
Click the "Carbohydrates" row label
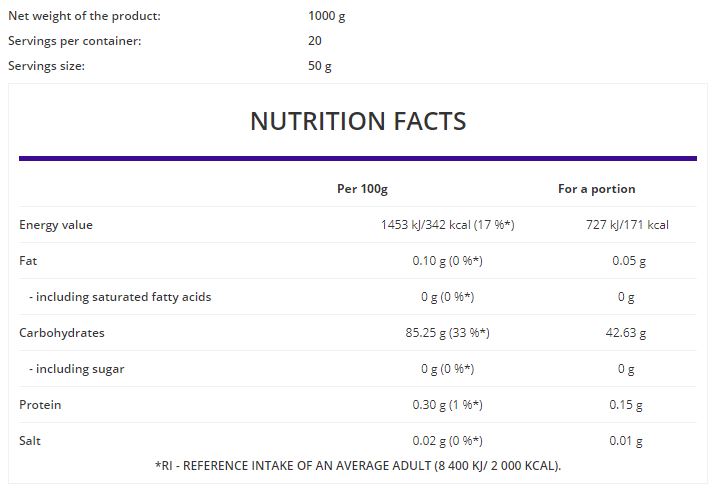click(62, 333)
